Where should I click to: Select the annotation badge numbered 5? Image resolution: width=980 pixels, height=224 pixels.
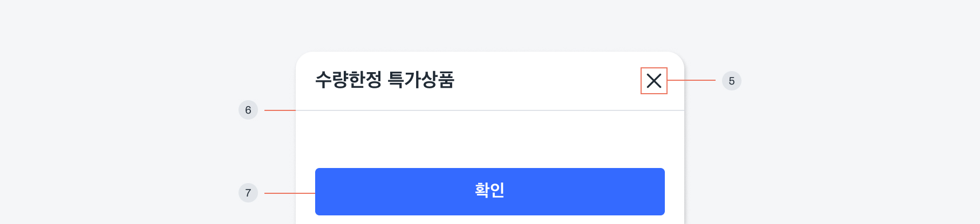pyautogui.click(x=731, y=81)
